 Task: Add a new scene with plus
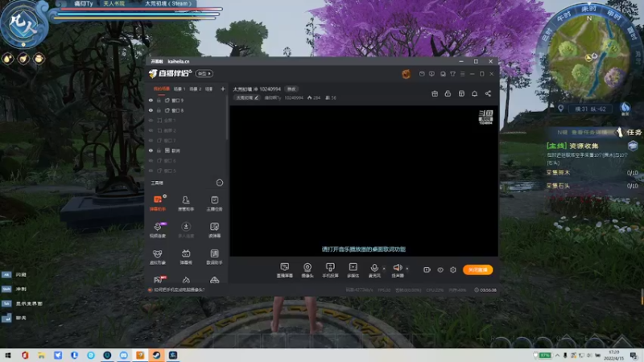223,88
